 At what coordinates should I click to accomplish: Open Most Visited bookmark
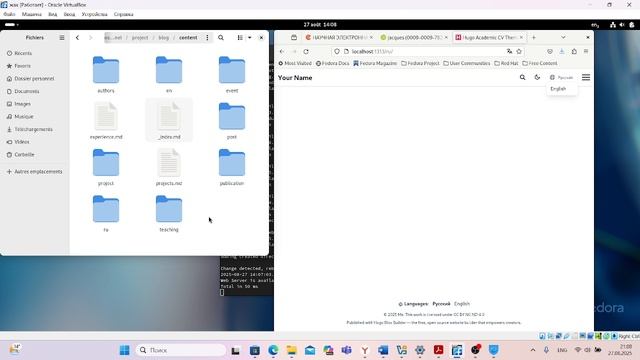coord(295,63)
